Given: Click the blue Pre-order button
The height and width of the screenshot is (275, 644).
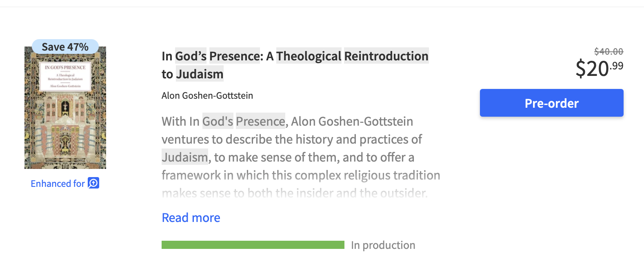Looking at the screenshot, I should pyautogui.click(x=551, y=103).
